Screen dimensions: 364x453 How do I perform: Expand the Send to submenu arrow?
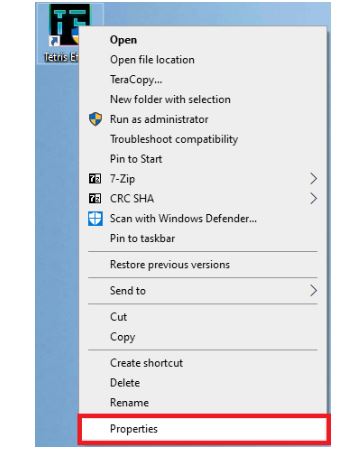313,291
